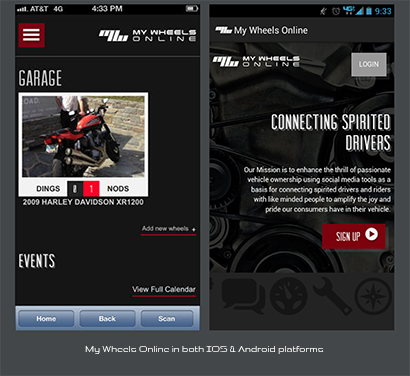Select the dark dings count badge
This screenshot has width=410, height=376.
point(75,189)
